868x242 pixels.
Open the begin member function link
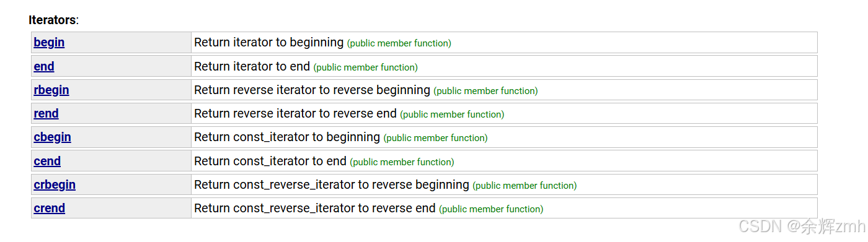[x=49, y=43]
